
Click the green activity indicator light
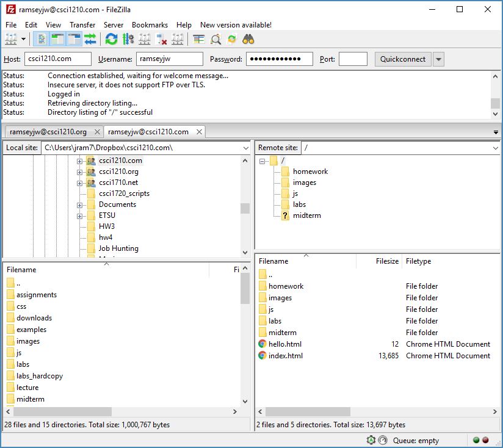476,440
